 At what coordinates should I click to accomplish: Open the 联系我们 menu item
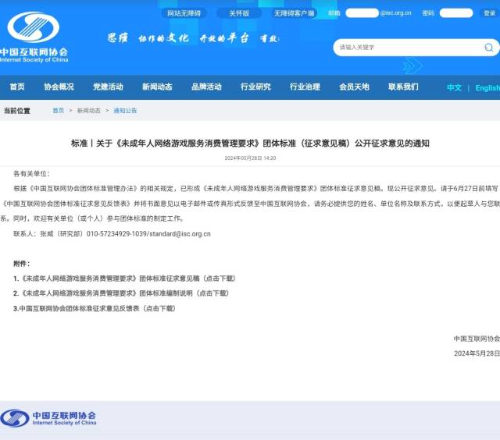tap(403, 87)
